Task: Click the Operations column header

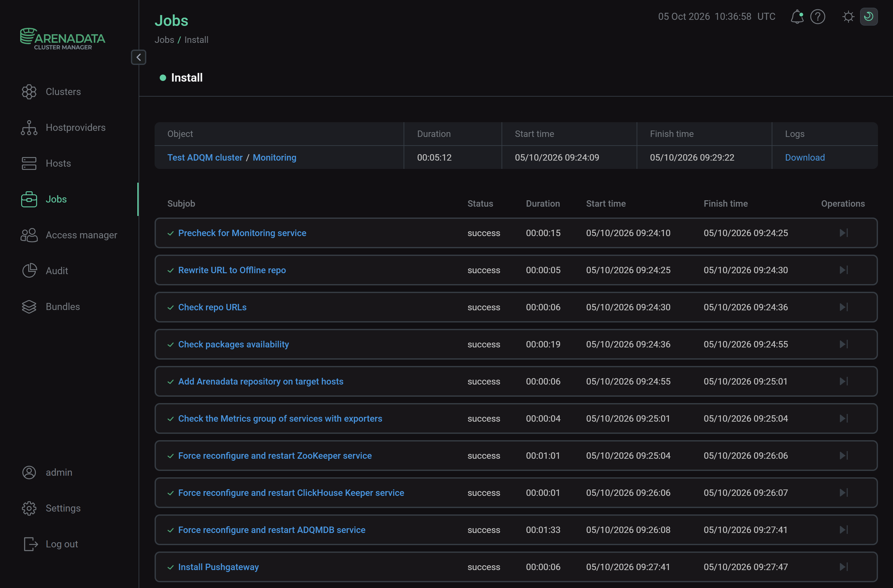Action: pyautogui.click(x=843, y=204)
